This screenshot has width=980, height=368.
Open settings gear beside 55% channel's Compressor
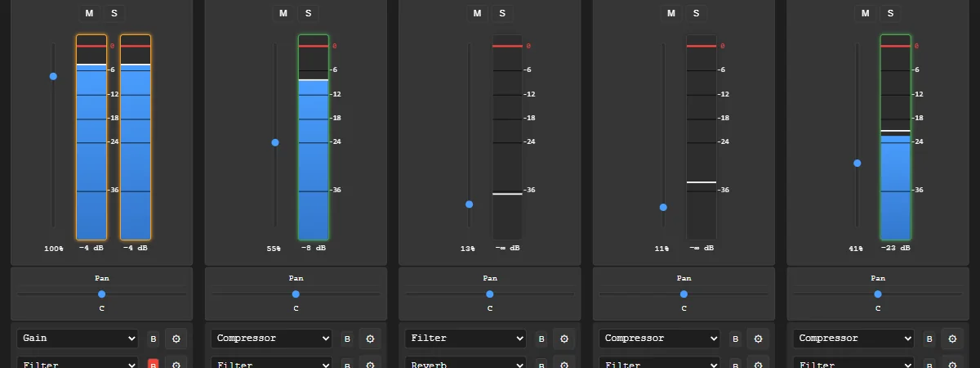370,339
